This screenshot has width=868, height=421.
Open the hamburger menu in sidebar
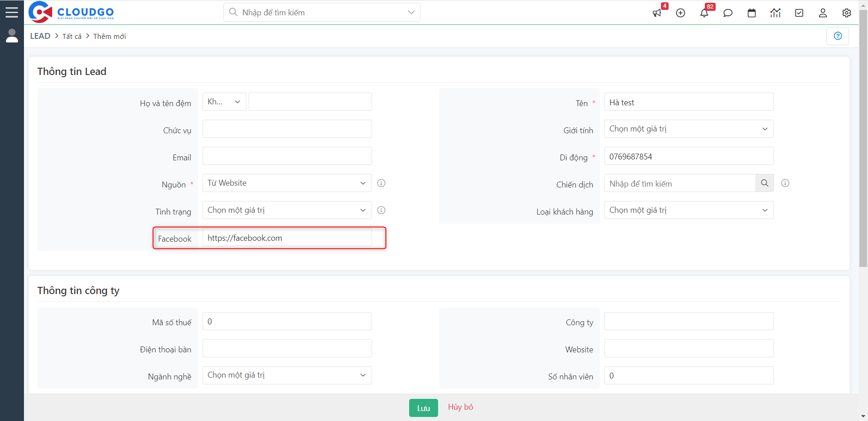(12, 12)
